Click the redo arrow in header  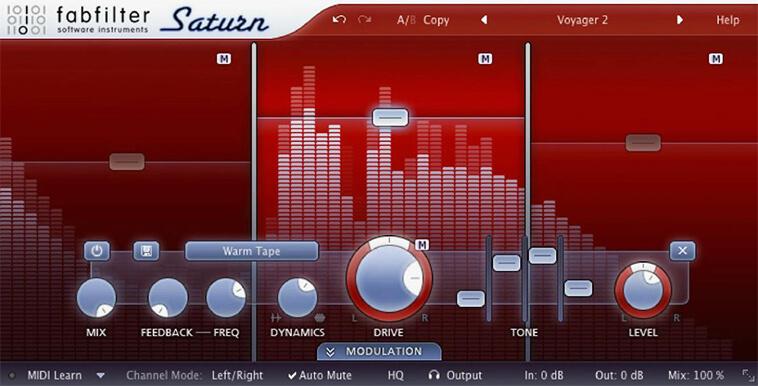364,20
